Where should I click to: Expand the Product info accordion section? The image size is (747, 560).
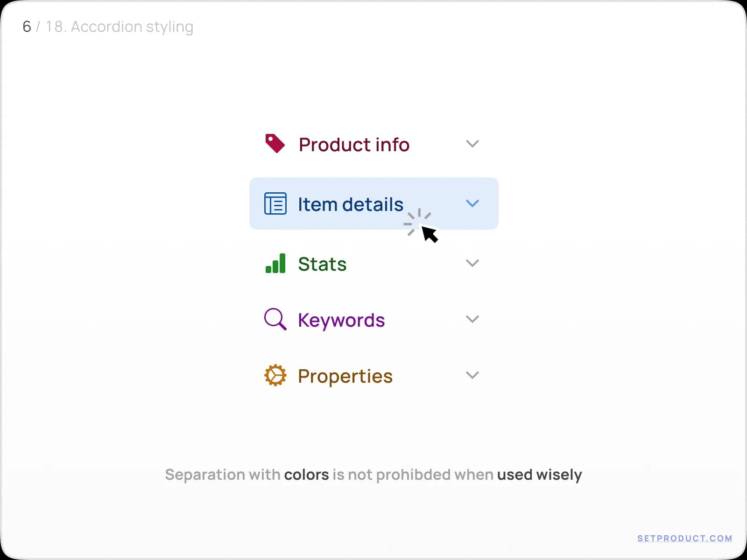[x=472, y=144]
